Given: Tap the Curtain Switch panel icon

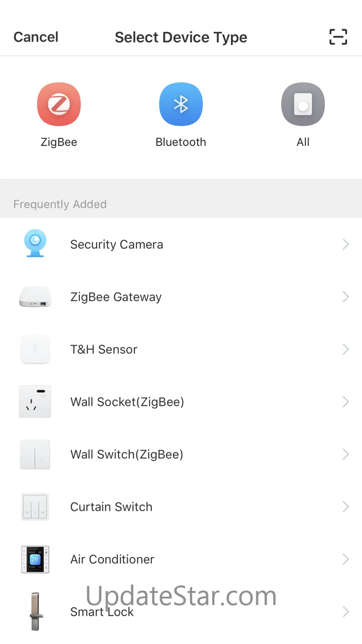Looking at the screenshot, I should [x=35, y=507].
